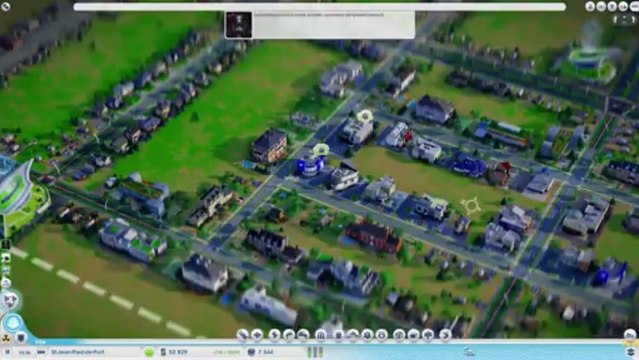Click the notification message text box
Viewport: 639px width, 360px height.
point(333,25)
